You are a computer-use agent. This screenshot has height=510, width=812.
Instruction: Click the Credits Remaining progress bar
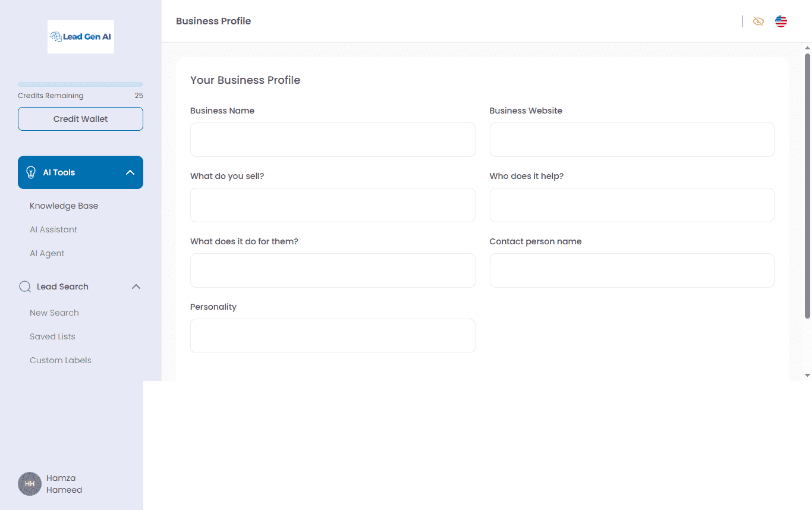[80, 84]
